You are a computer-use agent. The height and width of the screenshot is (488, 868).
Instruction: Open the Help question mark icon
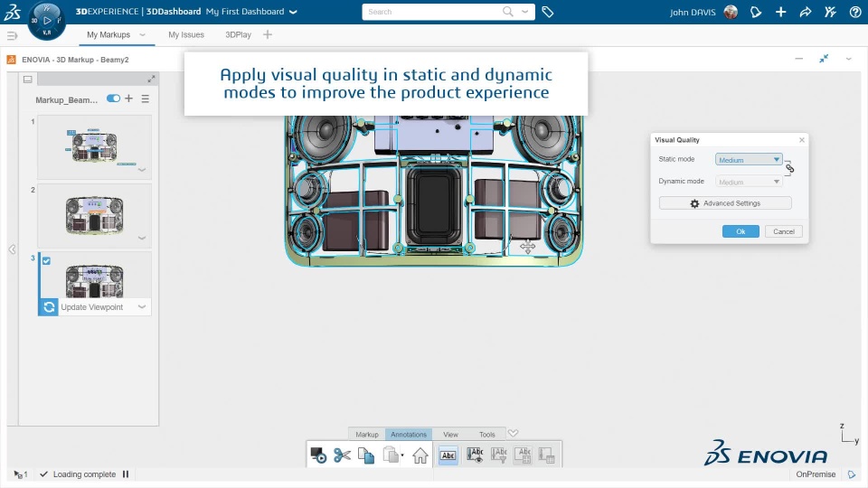click(x=855, y=12)
